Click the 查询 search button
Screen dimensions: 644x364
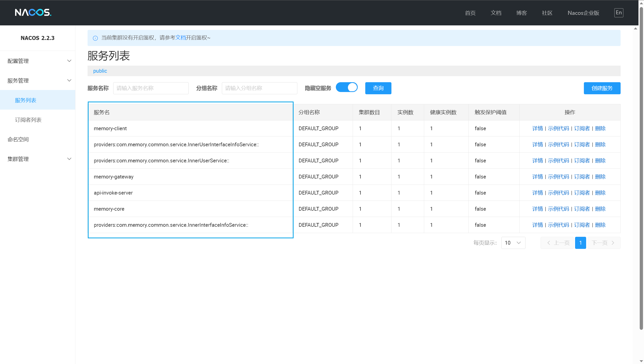point(378,88)
